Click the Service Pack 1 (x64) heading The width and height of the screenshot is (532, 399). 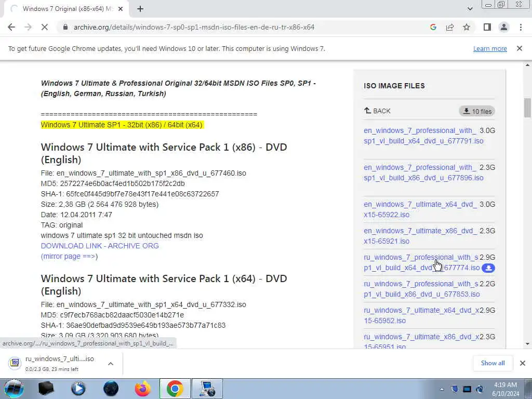point(164,285)
